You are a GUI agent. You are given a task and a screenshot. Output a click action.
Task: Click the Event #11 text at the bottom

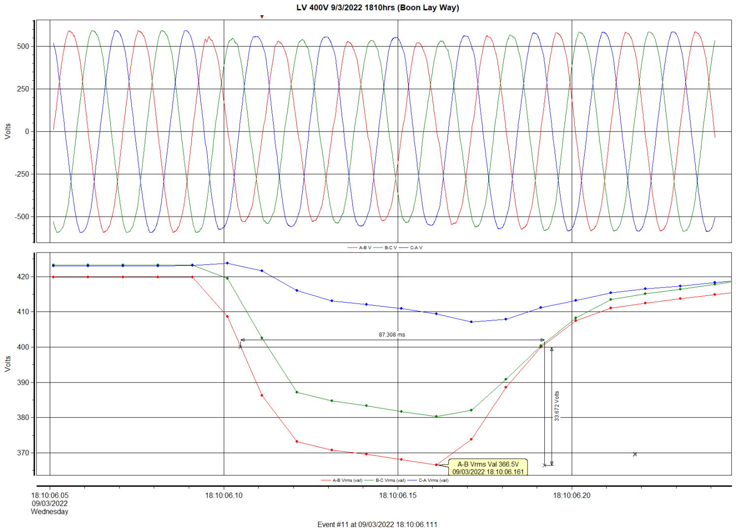pos(378,525)
